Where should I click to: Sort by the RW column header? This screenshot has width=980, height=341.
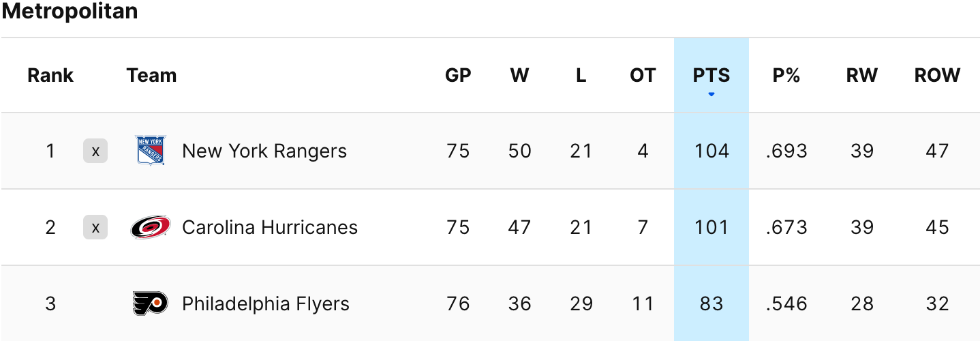coord(862,75)
